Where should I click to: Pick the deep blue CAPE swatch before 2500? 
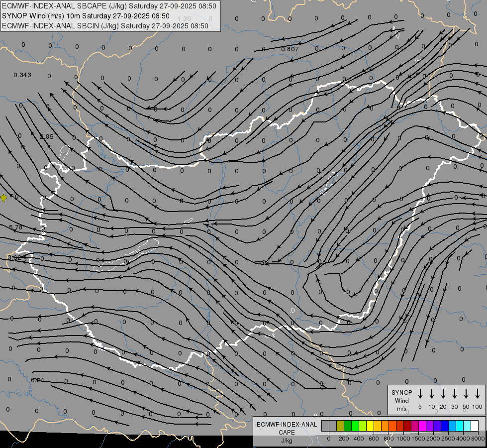pos(445,426)
